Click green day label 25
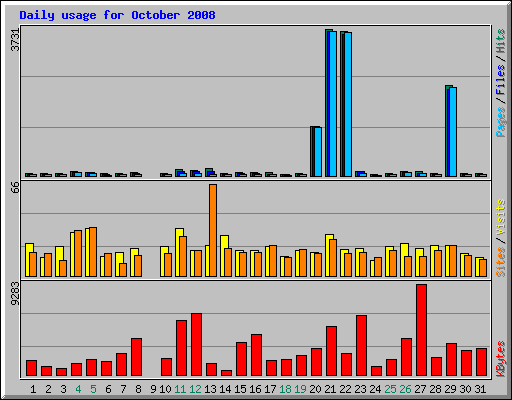 (390, 389)
